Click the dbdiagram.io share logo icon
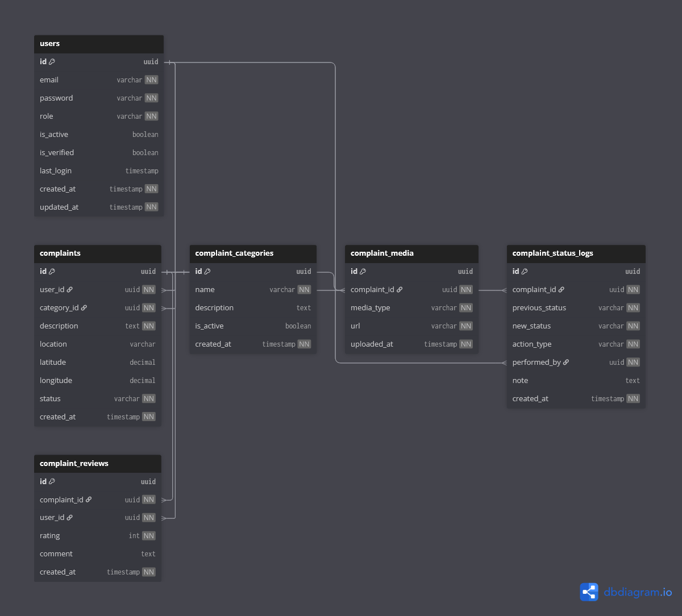The image size is (682, 616). [589, 592]
